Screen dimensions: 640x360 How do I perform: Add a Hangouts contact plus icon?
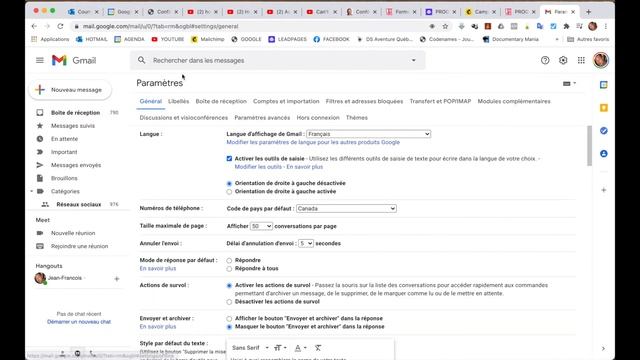[x=117, y=279]
